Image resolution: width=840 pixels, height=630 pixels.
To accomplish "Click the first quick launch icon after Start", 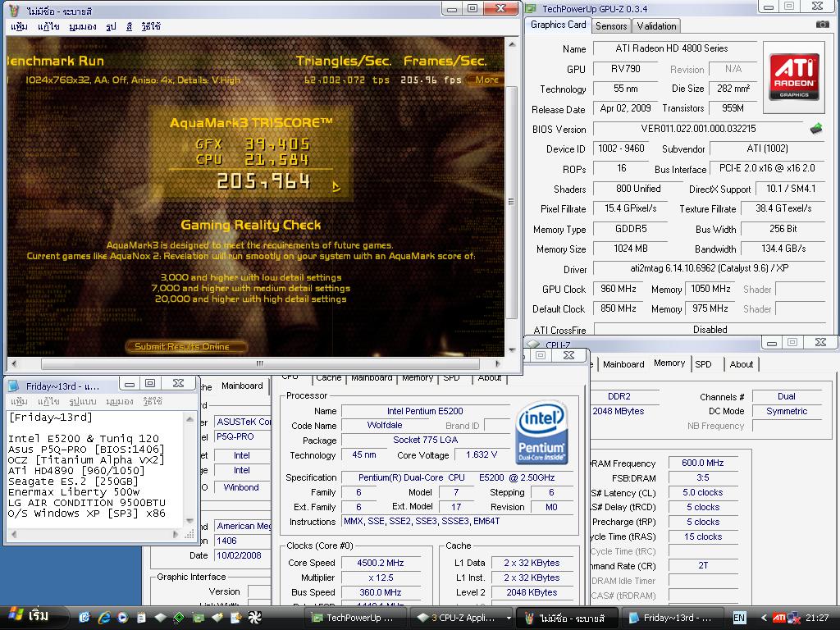I will [x=84, y=617].
